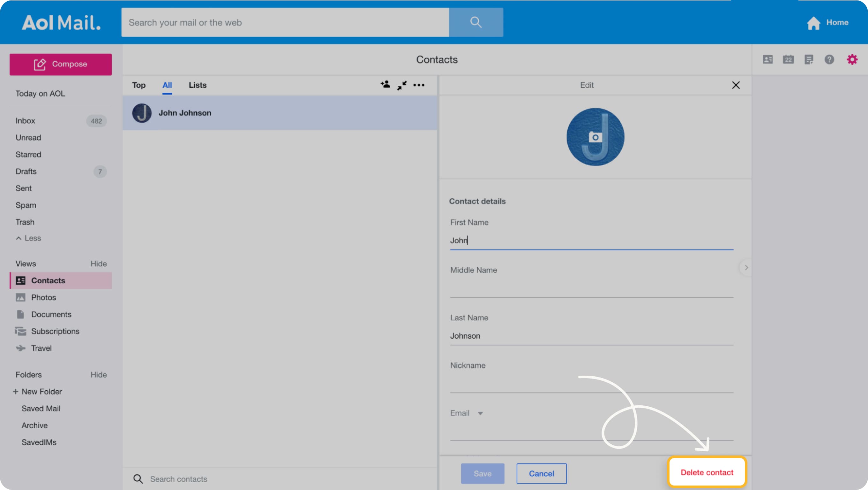Collapse the folder list with Less

click(28, 238)
